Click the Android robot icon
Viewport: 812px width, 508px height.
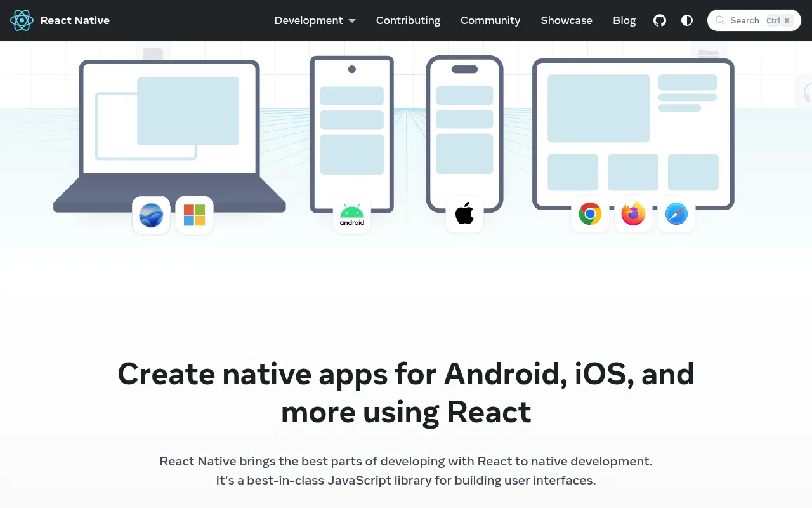pyautogui.click(x=352, y=215)
